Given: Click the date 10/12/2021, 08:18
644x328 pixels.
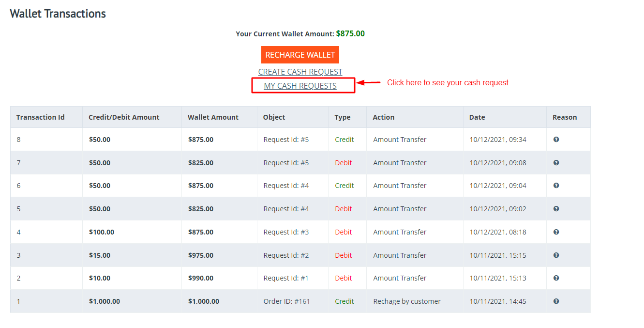Looking at the screenshot, I should 498,232.
